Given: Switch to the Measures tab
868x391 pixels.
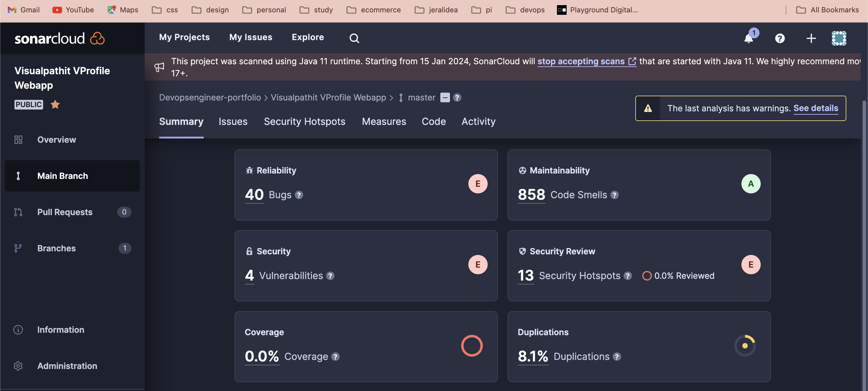Looking at the screenshot, I should (384, 122).
